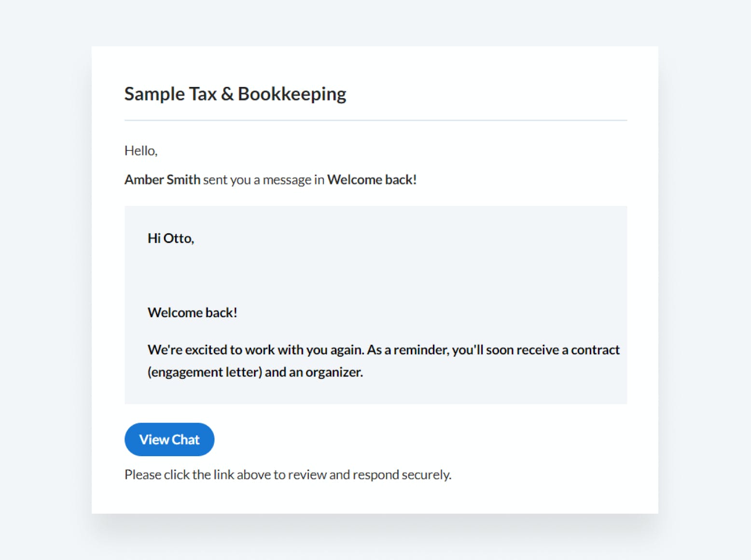The image size is (751, 560).
Task: Click the 'sent you a message in' text
Action: click(264, 180)
